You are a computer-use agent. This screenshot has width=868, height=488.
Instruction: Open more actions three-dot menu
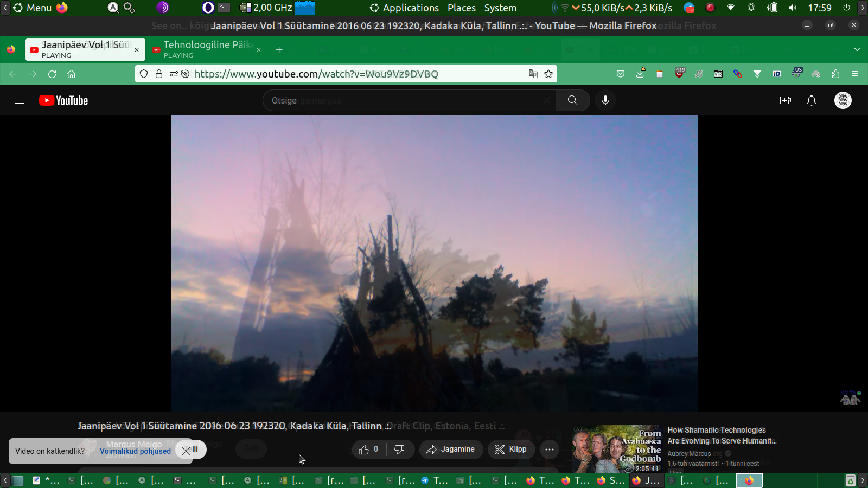550,449
